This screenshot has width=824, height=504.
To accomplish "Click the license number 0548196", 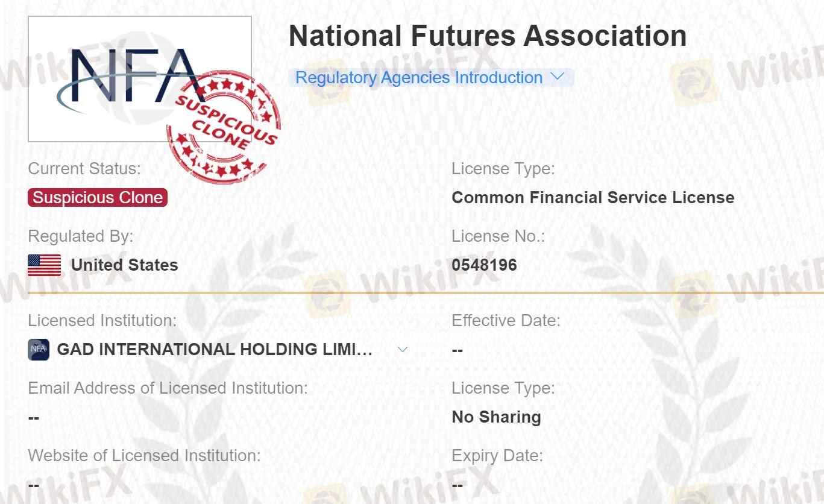I will tap(485, 265).
